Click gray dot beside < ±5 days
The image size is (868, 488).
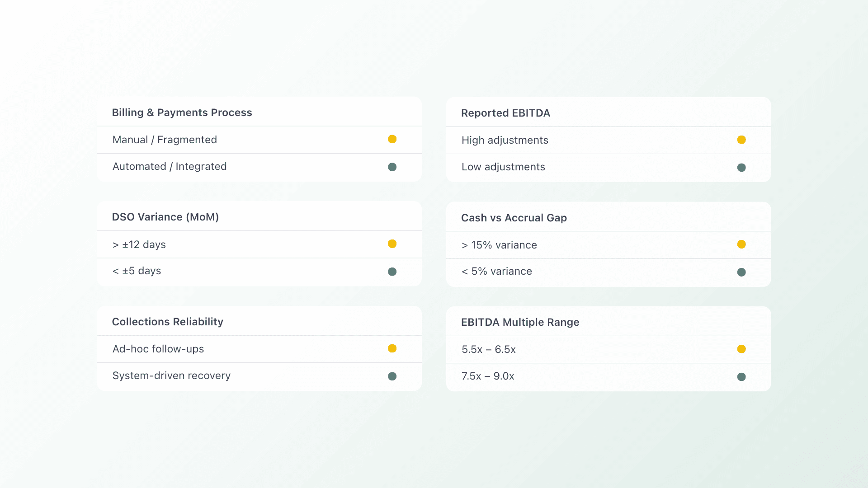[x=392, y=272]
